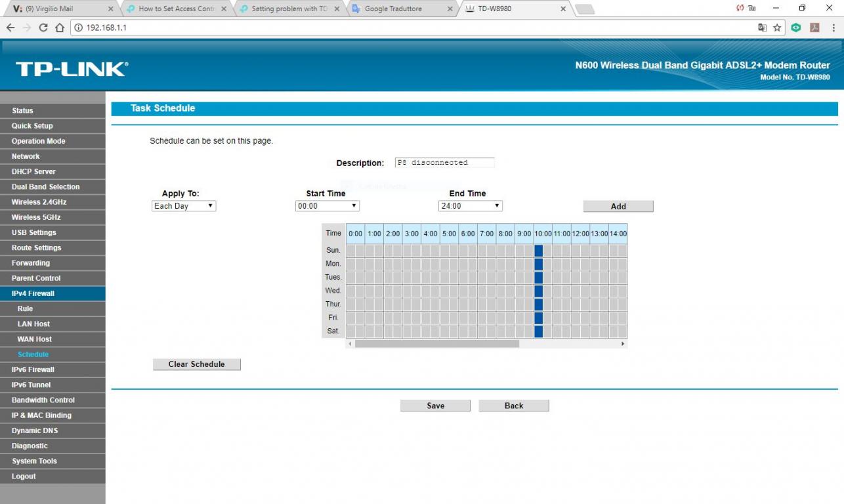Screen dimensions: 844x504
Task: Select IPv4 Firewall menu item
Action: [x=53, y=293]
